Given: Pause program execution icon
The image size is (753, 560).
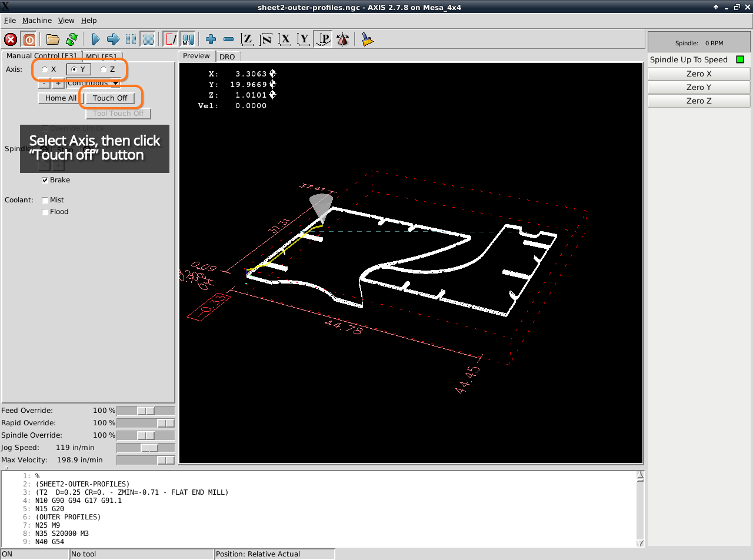Looking at the screenshot, I should (131, 39).
